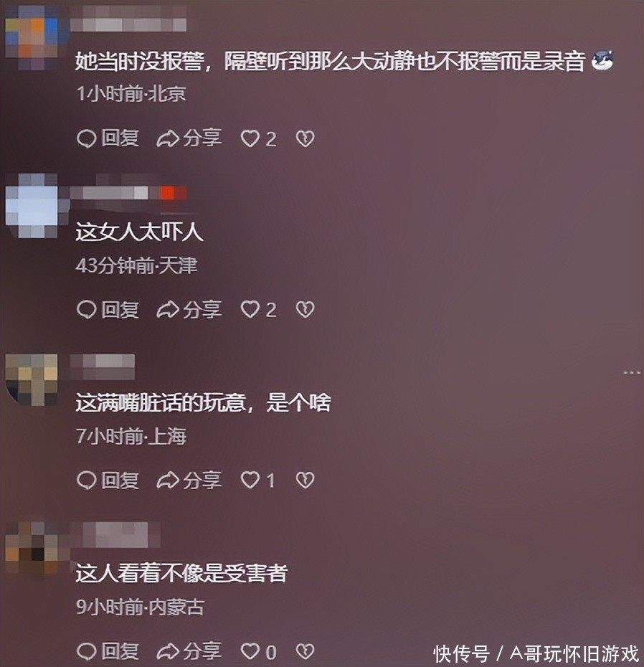644x667 pixels.
Task: Dislike the comment from 上海
Action: [x=305, y=481]
